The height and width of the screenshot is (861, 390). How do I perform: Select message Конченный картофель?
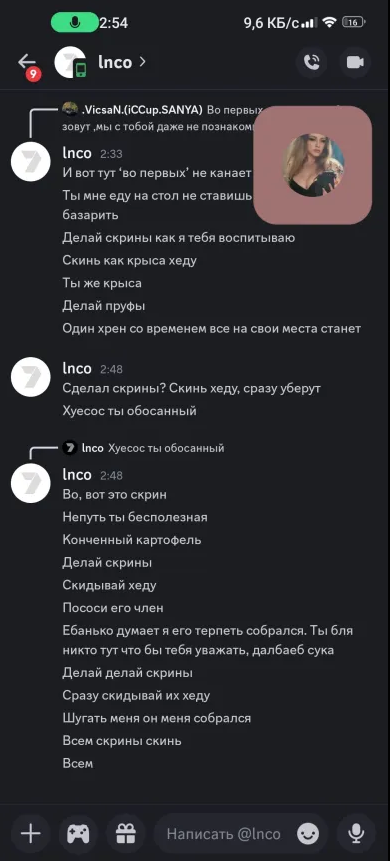click(132, 540)
